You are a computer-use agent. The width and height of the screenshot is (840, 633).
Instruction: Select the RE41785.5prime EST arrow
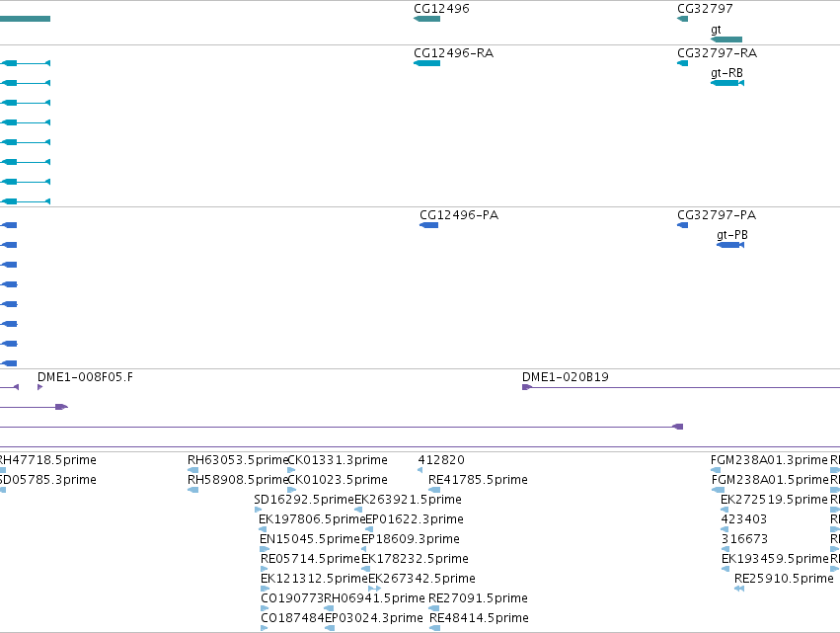(434, 490)
